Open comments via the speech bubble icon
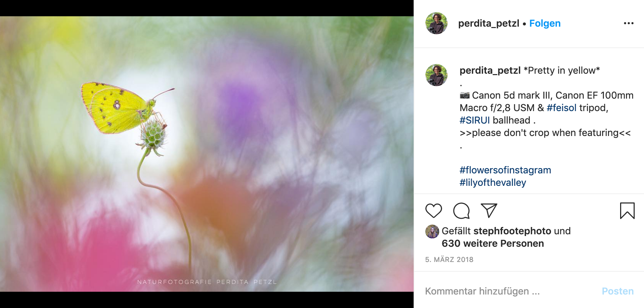 click(461, 211)
